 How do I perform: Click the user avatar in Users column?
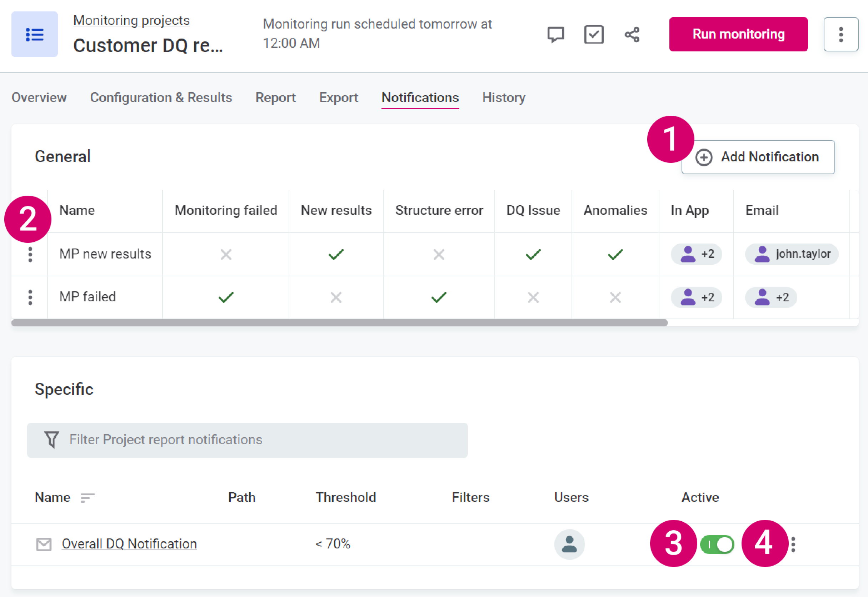[569, 544]
